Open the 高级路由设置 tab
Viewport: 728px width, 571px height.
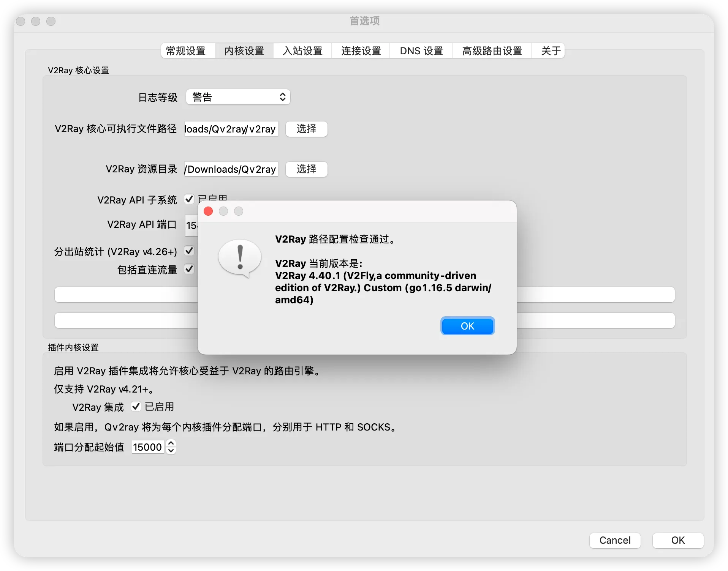point(492,50)
